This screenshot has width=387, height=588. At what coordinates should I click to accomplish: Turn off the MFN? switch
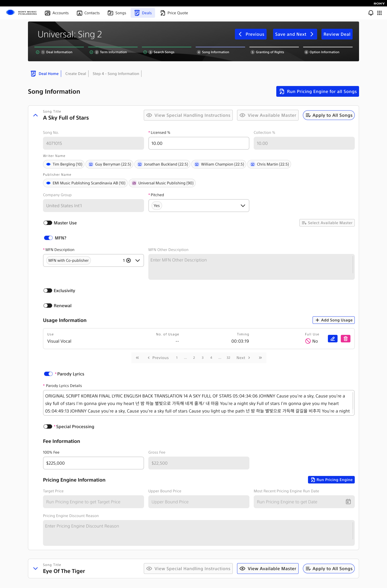click(48, 238)
